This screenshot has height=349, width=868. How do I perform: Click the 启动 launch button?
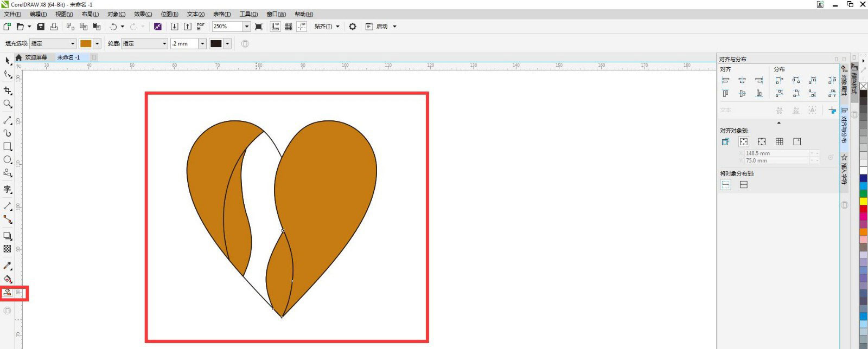point(382,27)
